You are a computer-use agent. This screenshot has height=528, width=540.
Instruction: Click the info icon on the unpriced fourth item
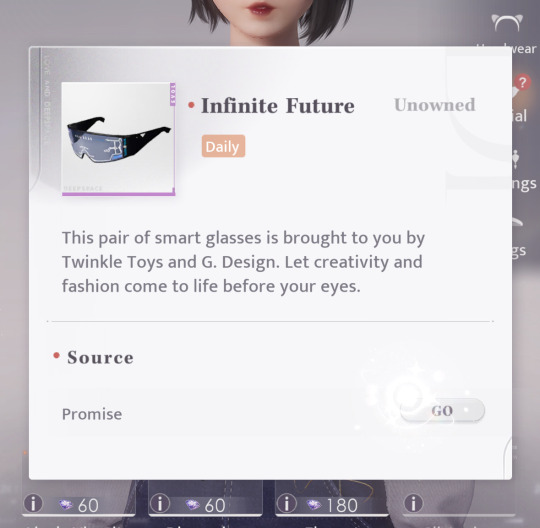pyautogui.click(x=413, y=503)
